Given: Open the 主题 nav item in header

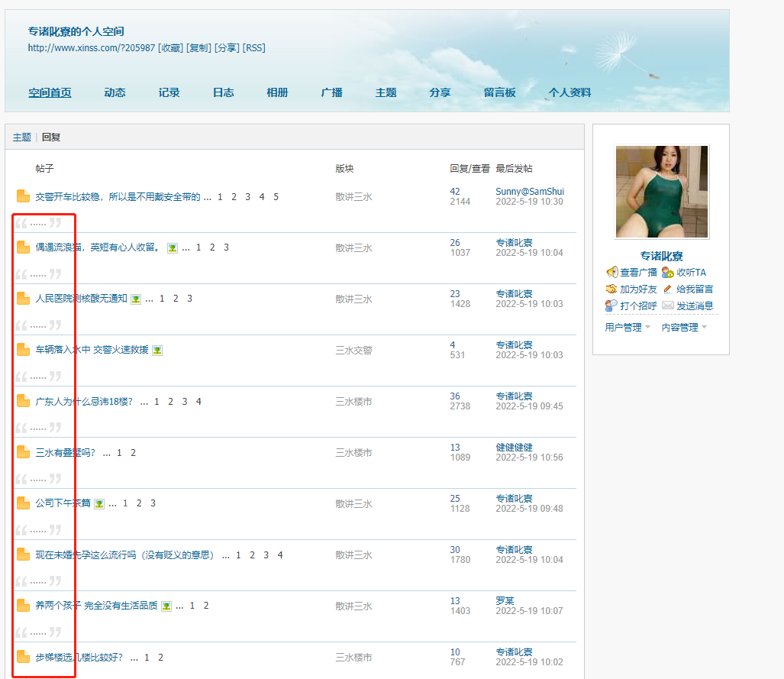Looking at the screenshot, I should 386,92.
